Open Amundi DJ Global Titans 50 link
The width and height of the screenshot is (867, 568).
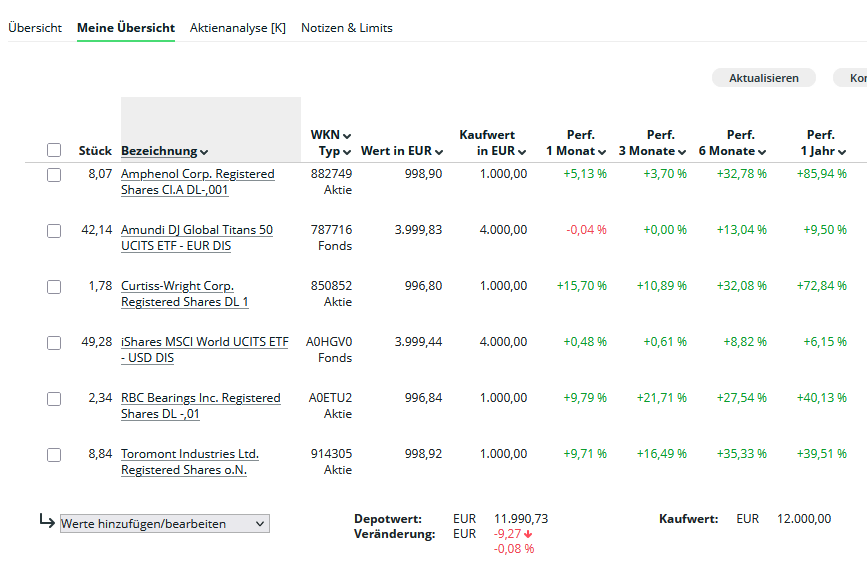click(x=197, y=237)
